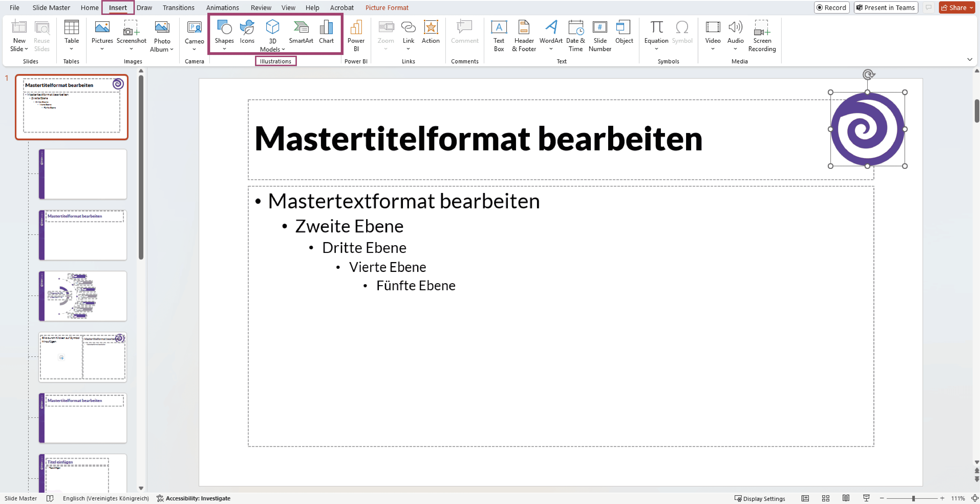This screenshot has height=504, width=980.
Task: Select the purple spiral logo picture
Action: (867, 129)
